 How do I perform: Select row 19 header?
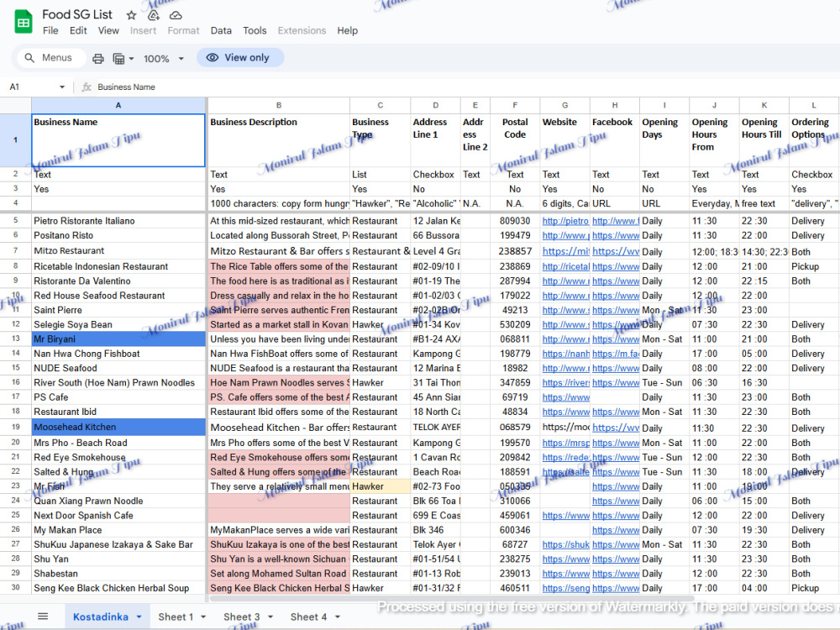(x=15, y=427)
